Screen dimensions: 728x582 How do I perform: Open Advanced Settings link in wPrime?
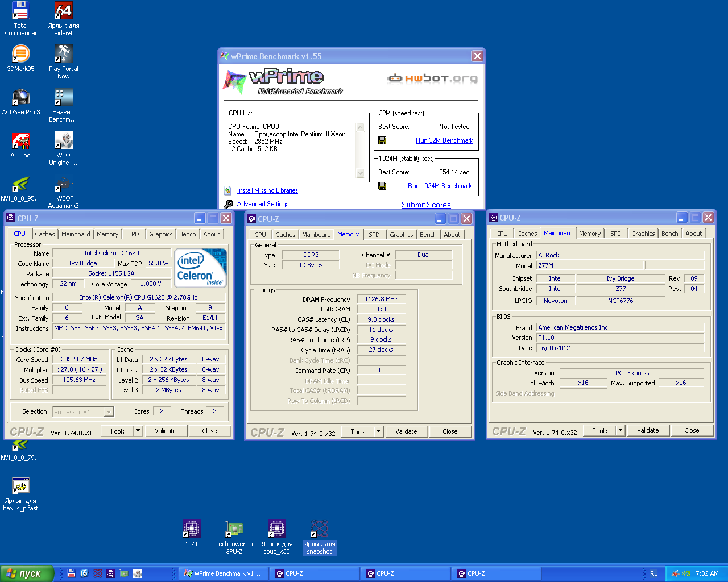click(x=263, y=204)
